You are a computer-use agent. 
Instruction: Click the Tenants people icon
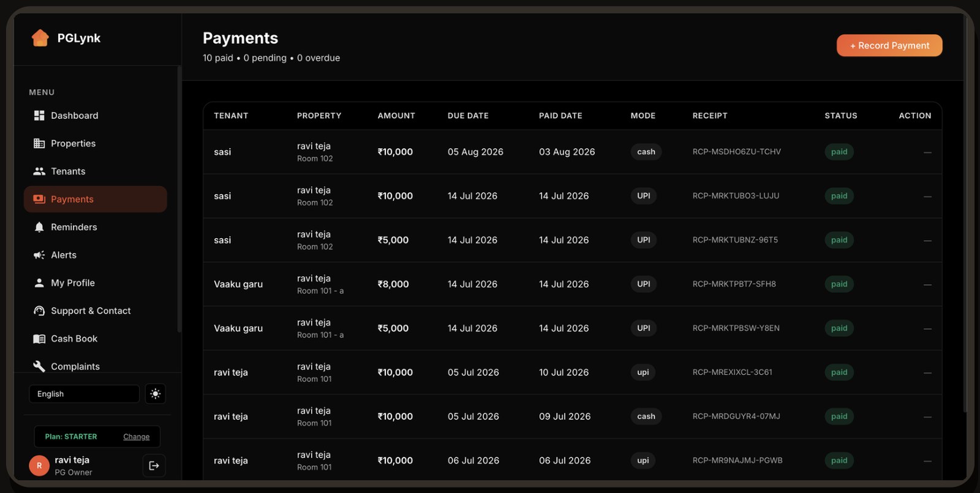click(39, 171)
